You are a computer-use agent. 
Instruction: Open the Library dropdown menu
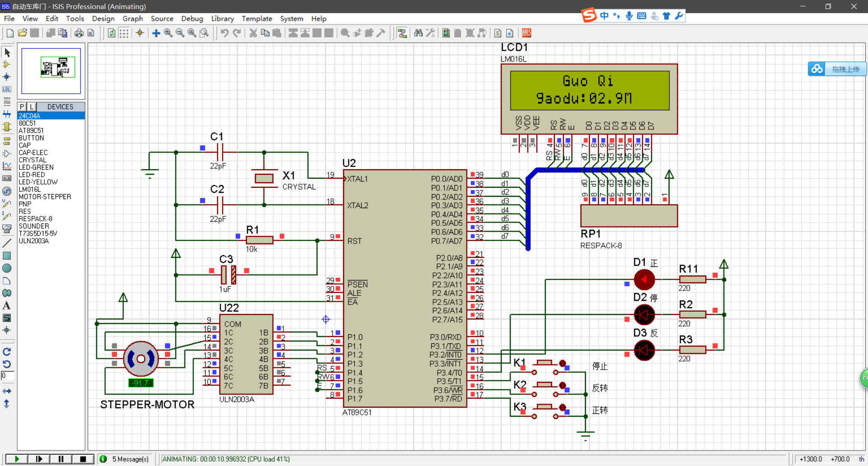click(222, 19)
